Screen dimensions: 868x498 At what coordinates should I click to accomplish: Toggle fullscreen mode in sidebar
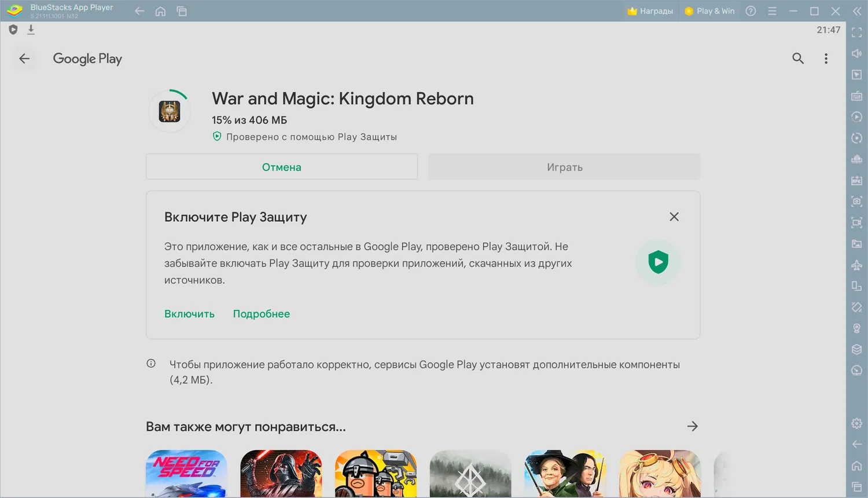click(857, 32)
